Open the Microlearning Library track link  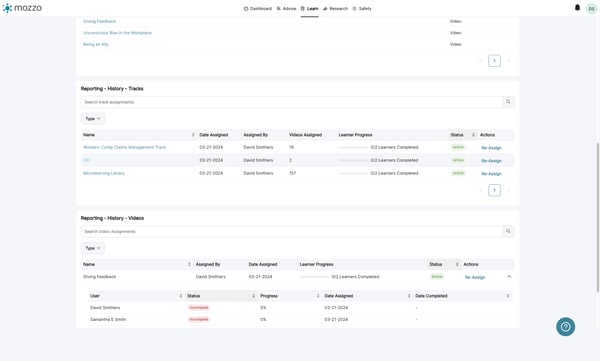pos(104,173)
